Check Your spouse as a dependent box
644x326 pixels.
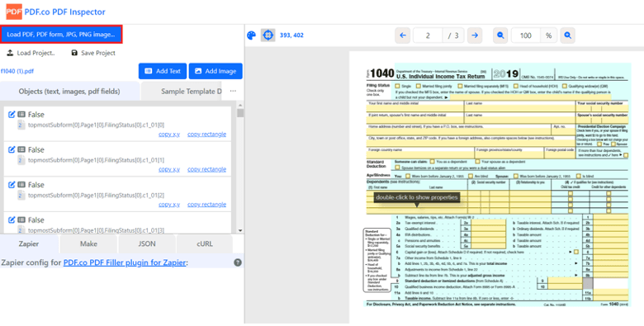click(477, 162)
